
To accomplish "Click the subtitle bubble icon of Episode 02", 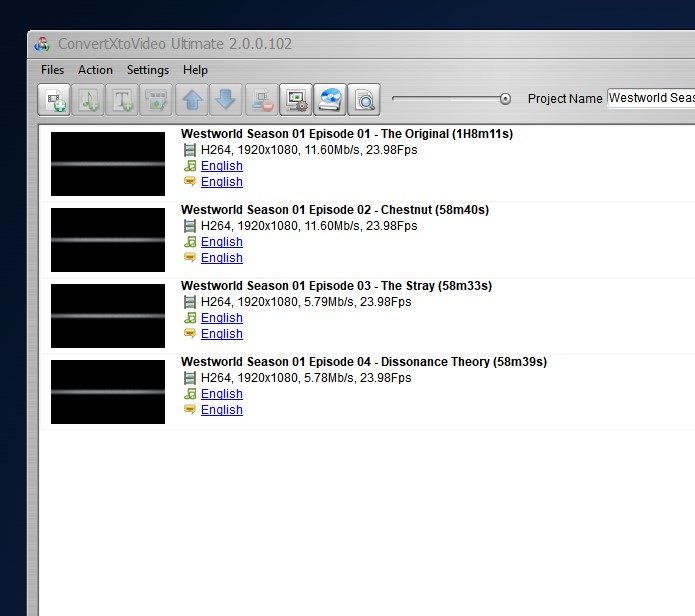I will click(190, 257).
